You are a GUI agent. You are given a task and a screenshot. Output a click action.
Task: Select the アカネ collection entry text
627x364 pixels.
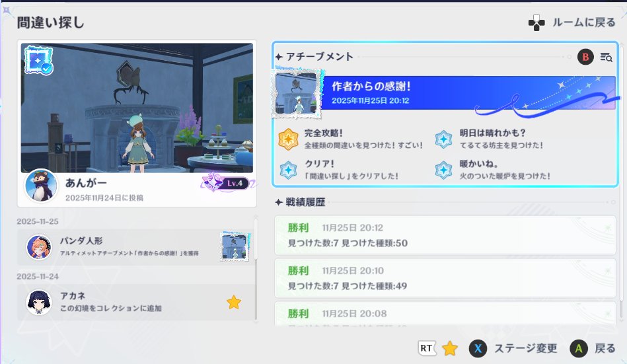111,308
